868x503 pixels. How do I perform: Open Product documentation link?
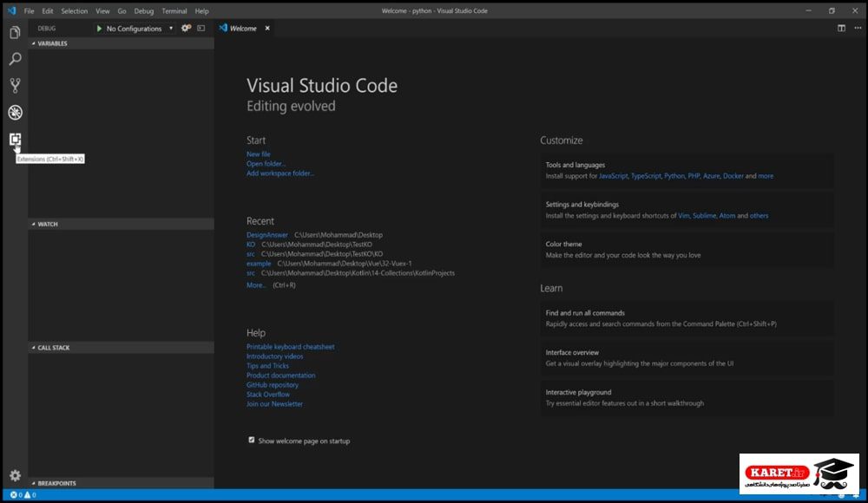pos(280,376)
